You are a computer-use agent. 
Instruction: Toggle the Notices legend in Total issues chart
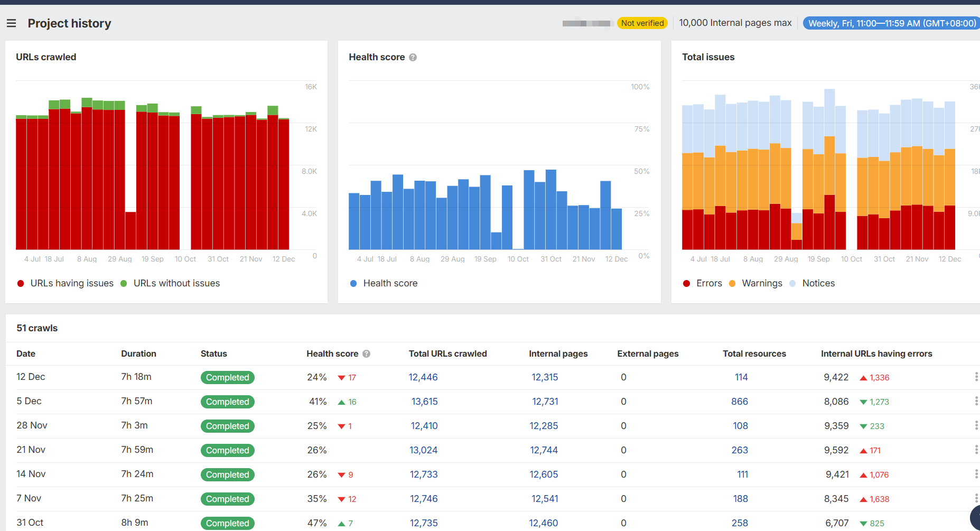coord(818,283)
